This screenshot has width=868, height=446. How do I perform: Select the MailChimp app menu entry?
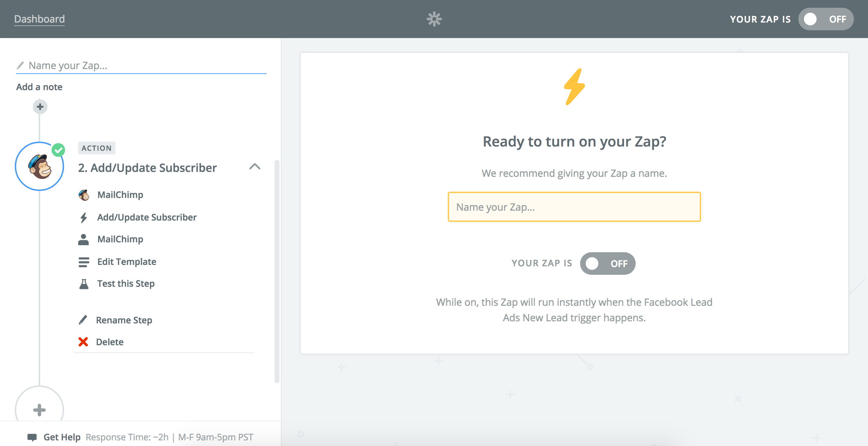click(120, 195)
